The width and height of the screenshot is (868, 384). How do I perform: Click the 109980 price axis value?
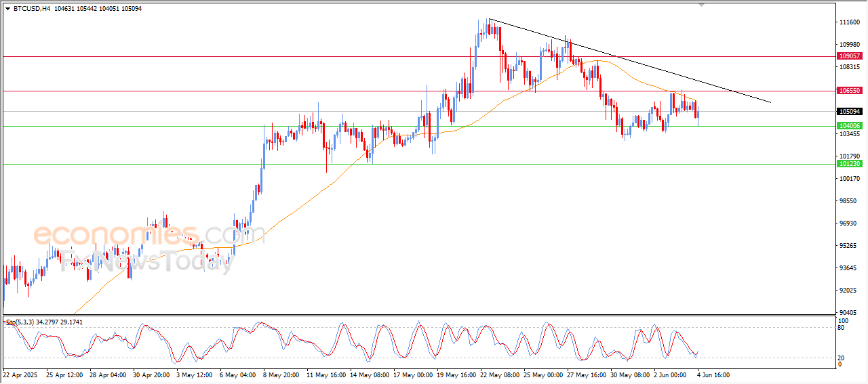click(x=850, y=45)
